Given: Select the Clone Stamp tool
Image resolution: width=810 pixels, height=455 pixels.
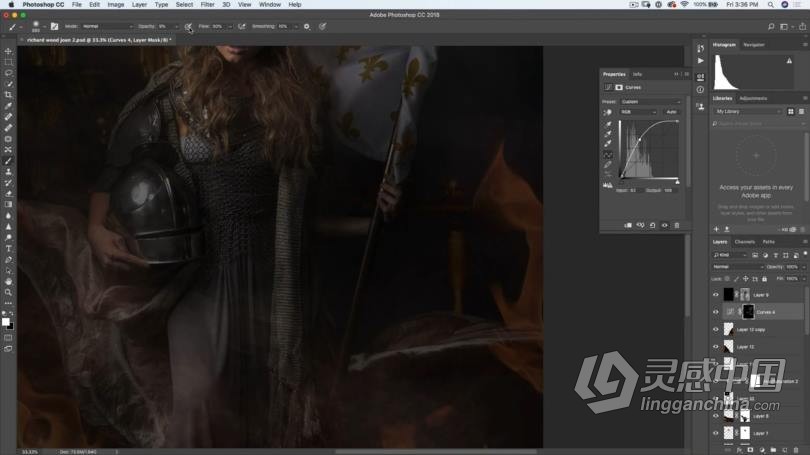Looking at the screenshot, I should (8, 171).
